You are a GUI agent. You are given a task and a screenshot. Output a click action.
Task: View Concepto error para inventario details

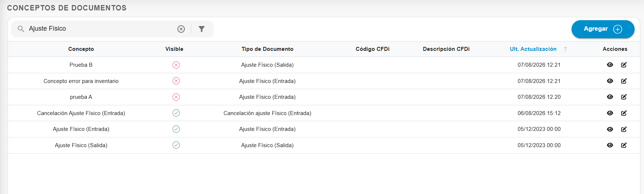pos(610,81)
